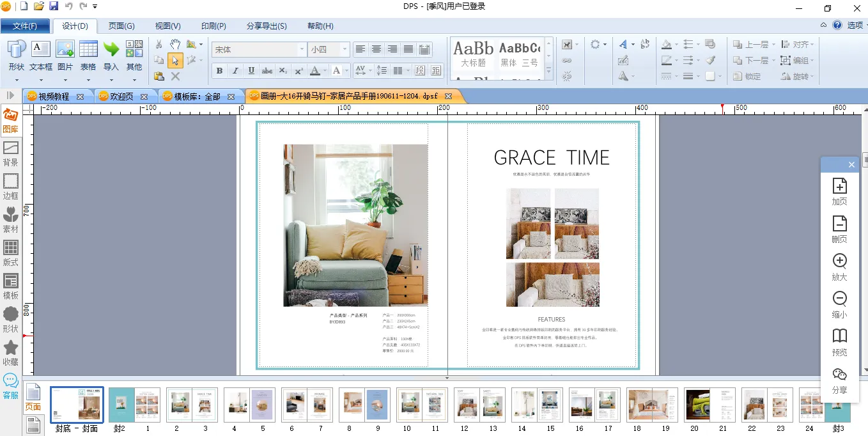The width and height of the screenshot is (868, 436).
Task: Toggle underline text formatting
Action: point(251,71)
